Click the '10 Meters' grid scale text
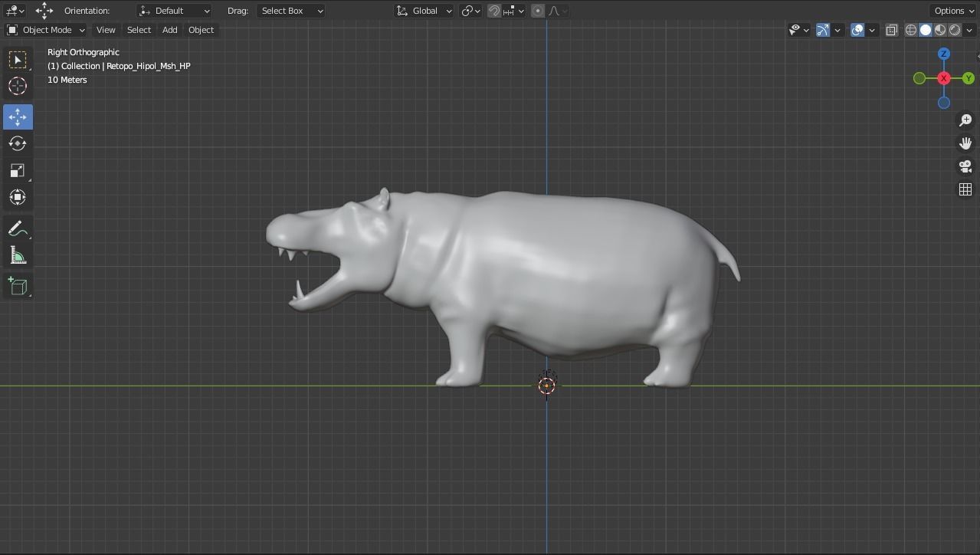The image size is (980, 555). (67, 80)
